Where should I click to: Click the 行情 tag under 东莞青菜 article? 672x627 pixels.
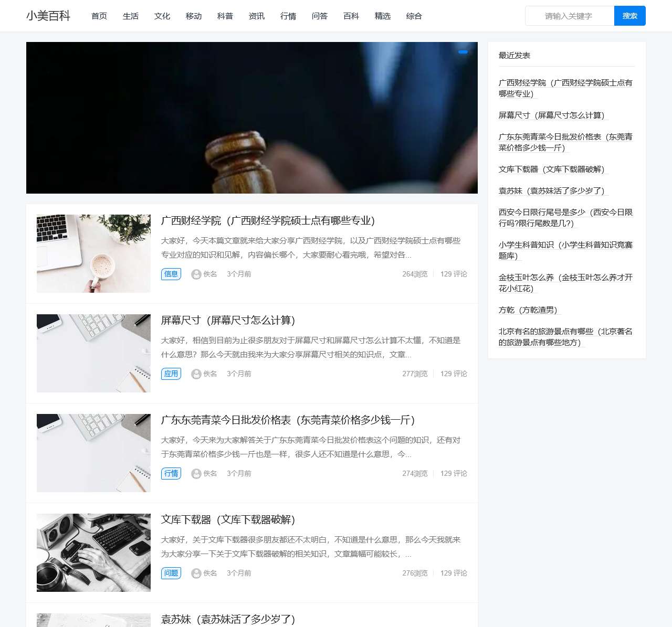point(171,473)
